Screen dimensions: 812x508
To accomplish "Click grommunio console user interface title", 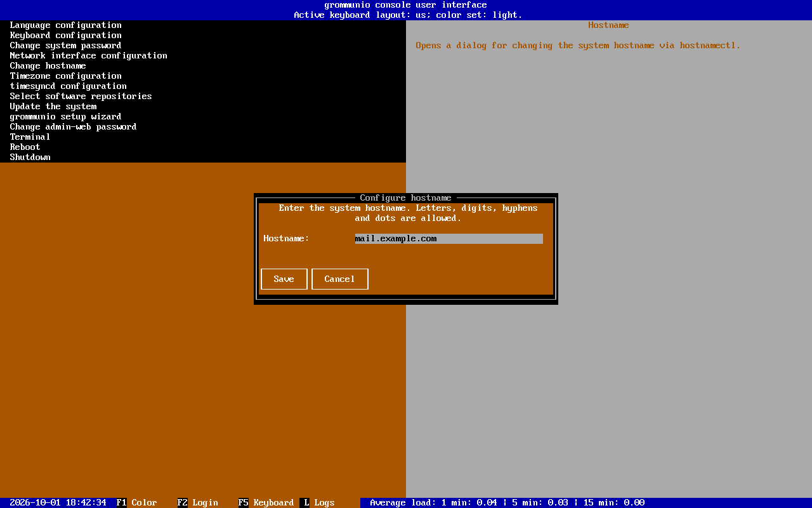I will coord(405,5).
